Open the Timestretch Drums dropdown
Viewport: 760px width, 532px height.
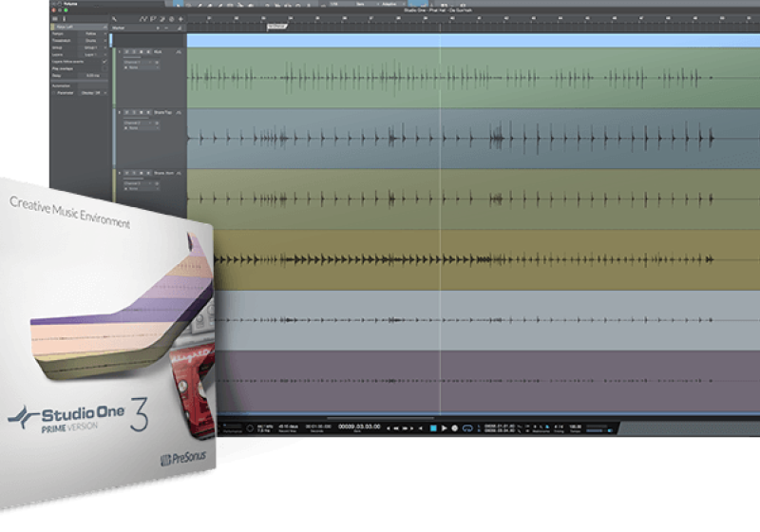point(92,41)
